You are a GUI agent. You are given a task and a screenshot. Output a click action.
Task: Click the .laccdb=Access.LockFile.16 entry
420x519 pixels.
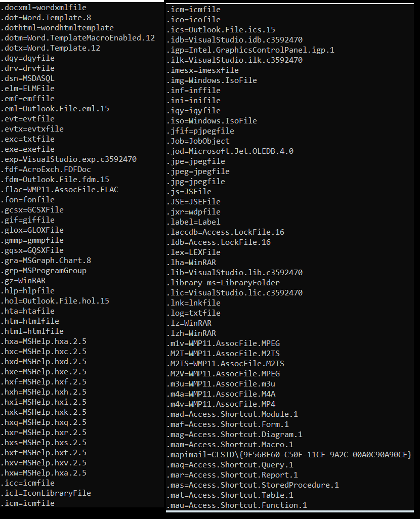(x=226, y=232)
